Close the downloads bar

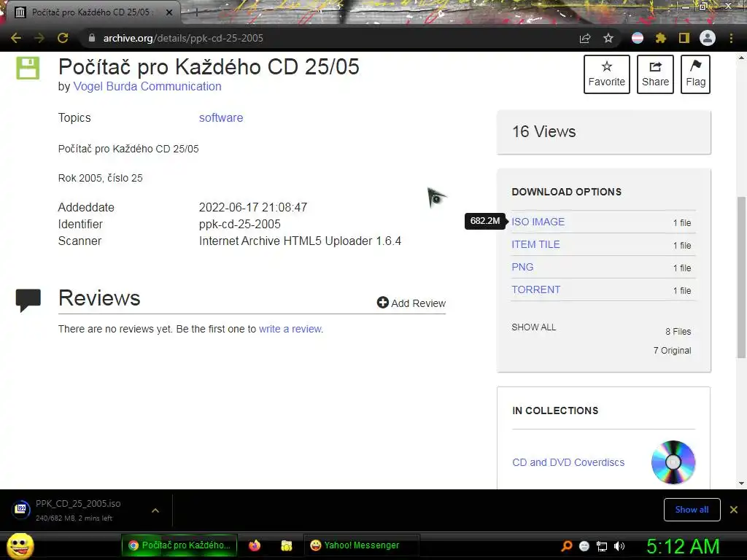click(x=734, y=510)
